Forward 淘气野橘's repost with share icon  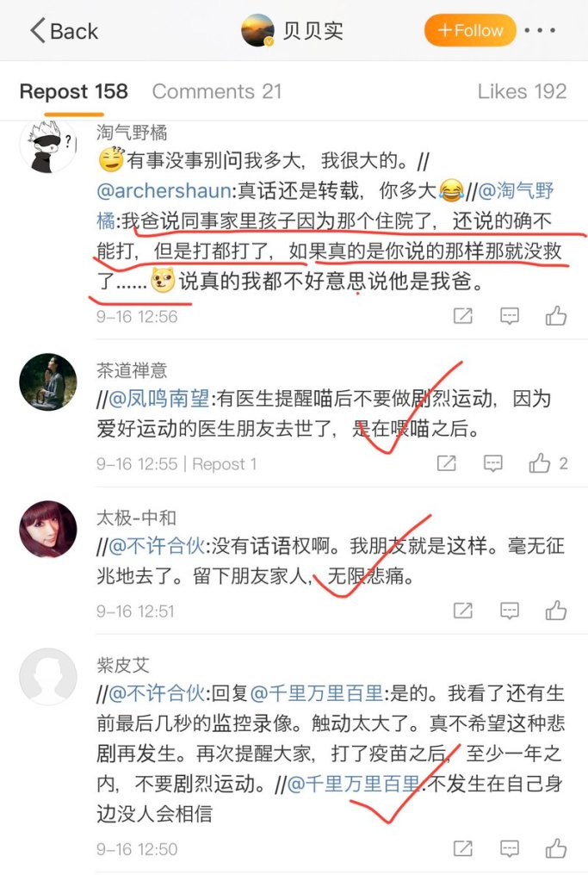[x=463, y=316]
